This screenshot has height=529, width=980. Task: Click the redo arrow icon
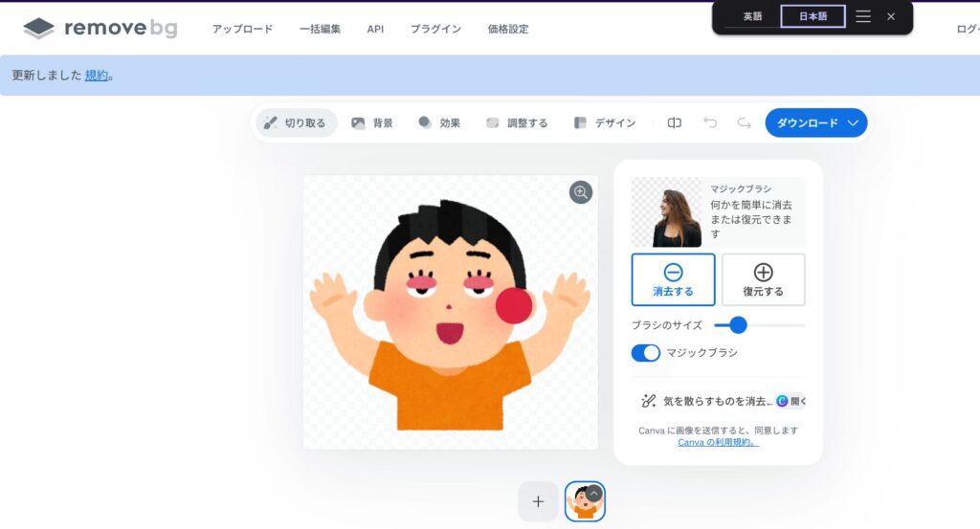tap(744, 122)
